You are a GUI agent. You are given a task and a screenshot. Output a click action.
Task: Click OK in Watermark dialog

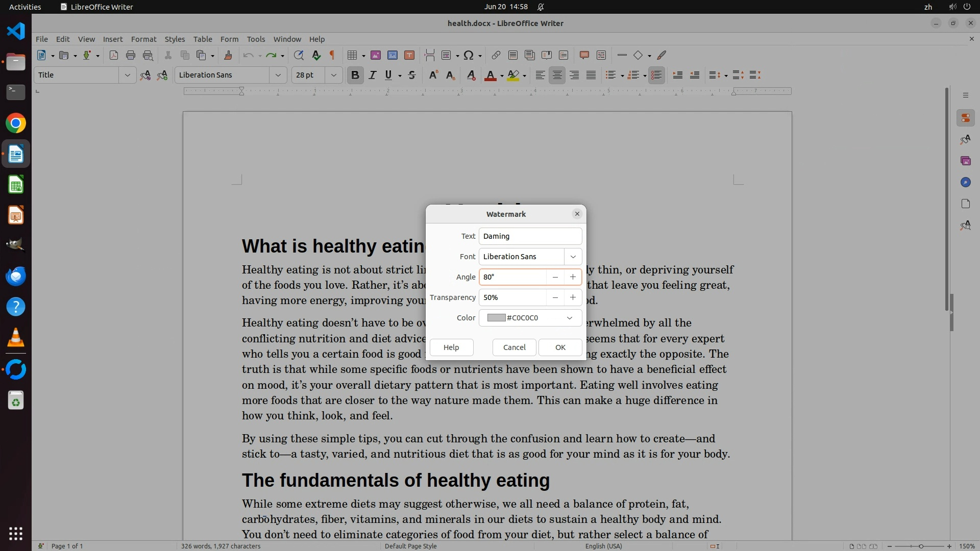560,347
